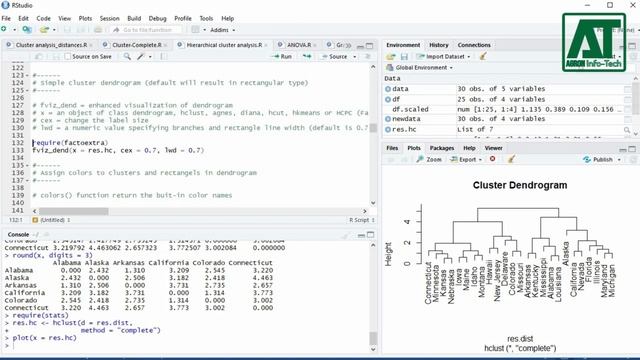The height and width of the screenshot is (360, 640).
Task: Collapse code section fold arrow at line 123
Action: pos(27,76)
